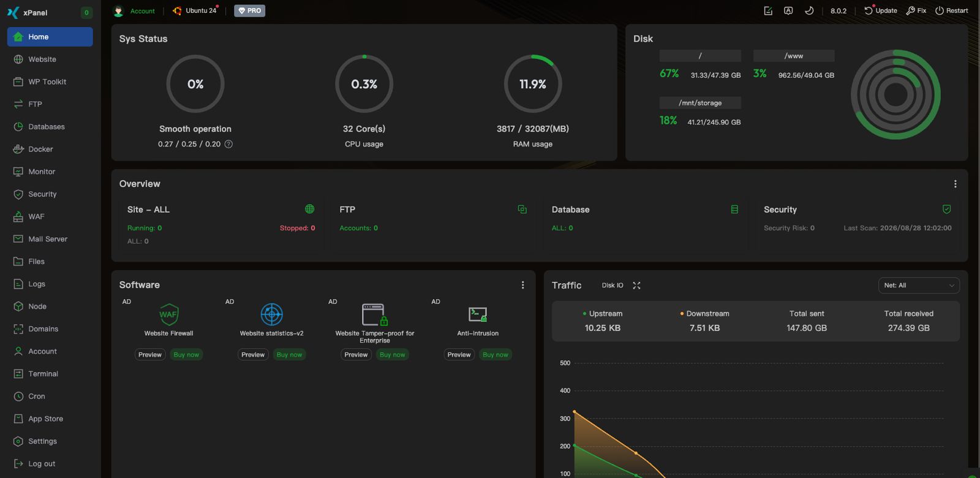Preview Website statistics-v2
The height and width of the screenshot is (478, 980).
[x=253, y=355]
